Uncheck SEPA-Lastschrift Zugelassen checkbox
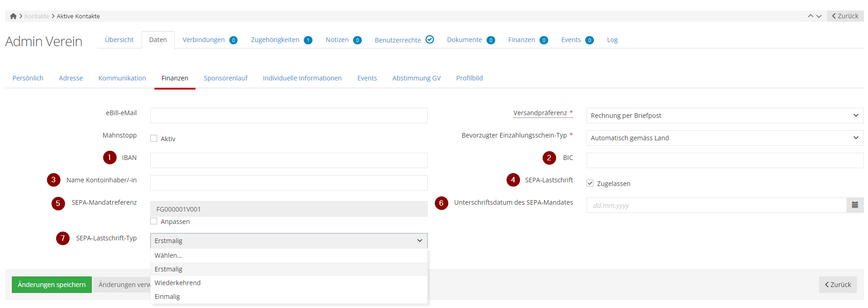The image size is (868, 308). coord(590,183)
